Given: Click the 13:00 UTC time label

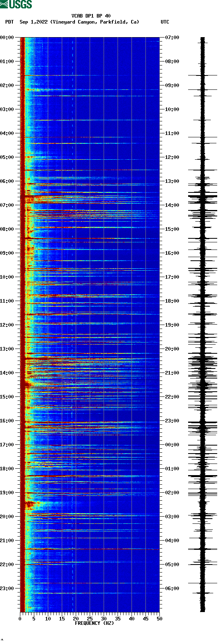Looking at the screenshot, I should point(172,181).
